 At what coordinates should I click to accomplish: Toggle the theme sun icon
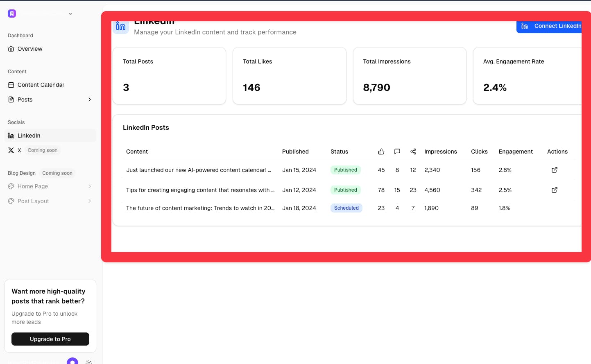[x=89, y=362]
